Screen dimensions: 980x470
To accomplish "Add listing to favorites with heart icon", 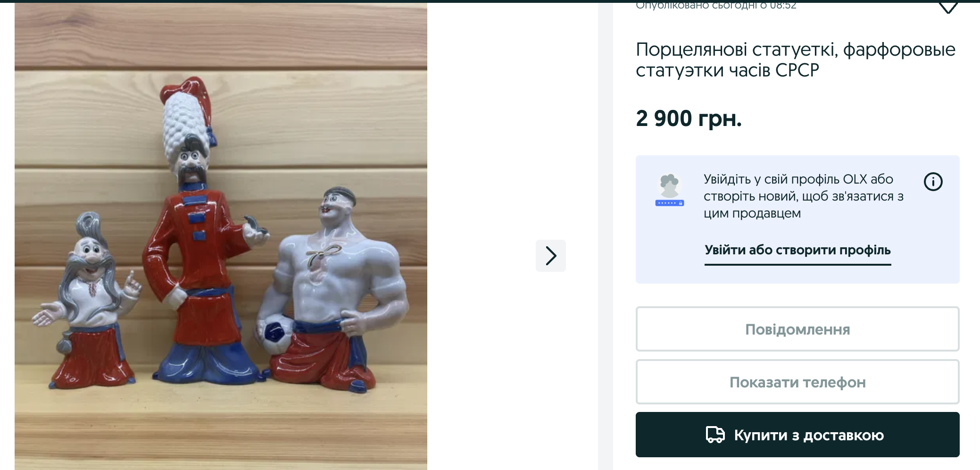I will point(948,7).
